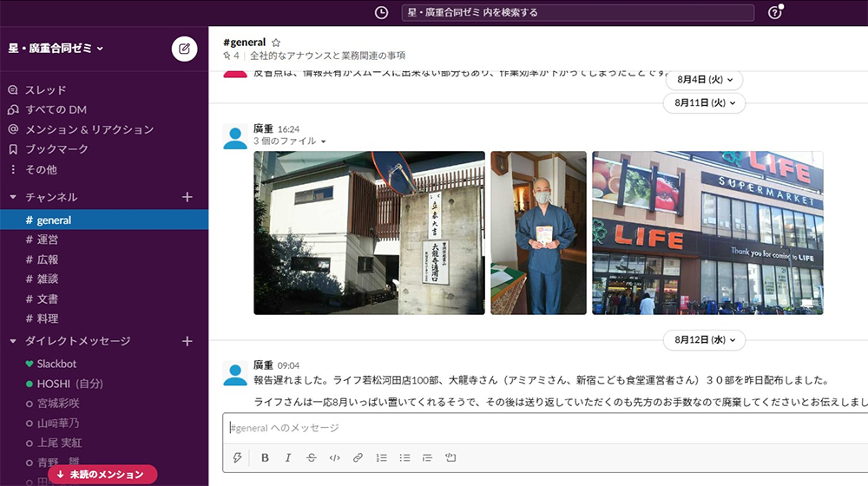Collapse the ダイレクトメッセージ section
Image resolution: width=868 pixels, height=486 pixels.
pyautogui.click(x=13, y=341)
